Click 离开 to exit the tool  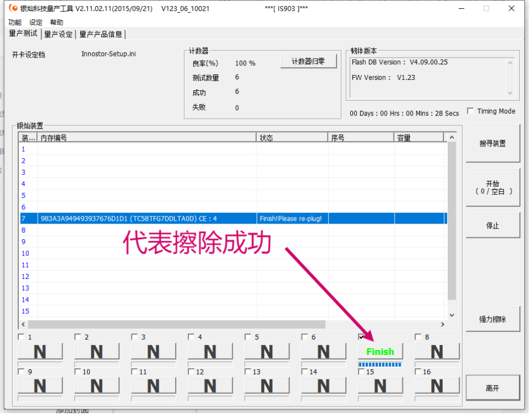click(x=492, y=388)
